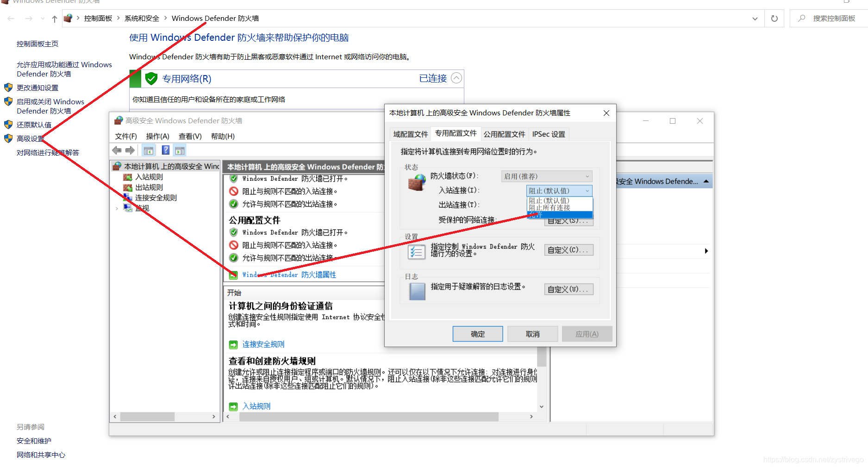Click 确定 OK button in properties dialog
This screenshot has height=468, width=868.
[x=478, y=334]
